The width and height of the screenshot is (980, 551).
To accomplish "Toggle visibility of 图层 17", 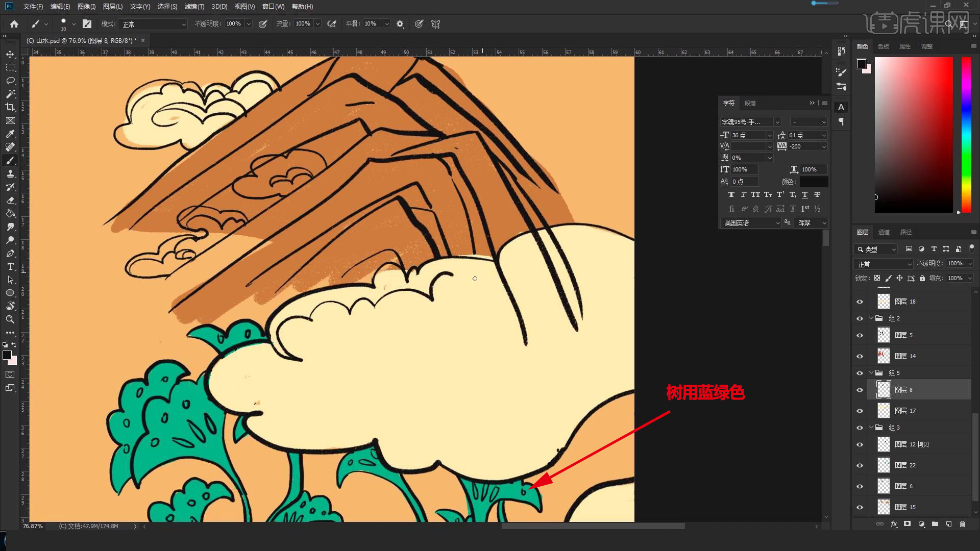I will [860, 411].
